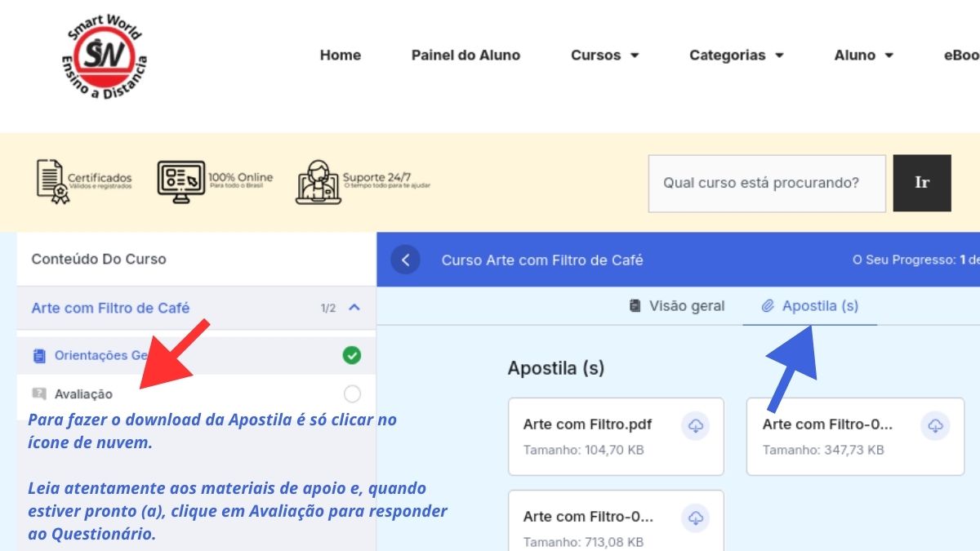The height and width of the screenshot is (551, 980).
Task: Expand the Categorias dropdown menu
Action: 736,56
